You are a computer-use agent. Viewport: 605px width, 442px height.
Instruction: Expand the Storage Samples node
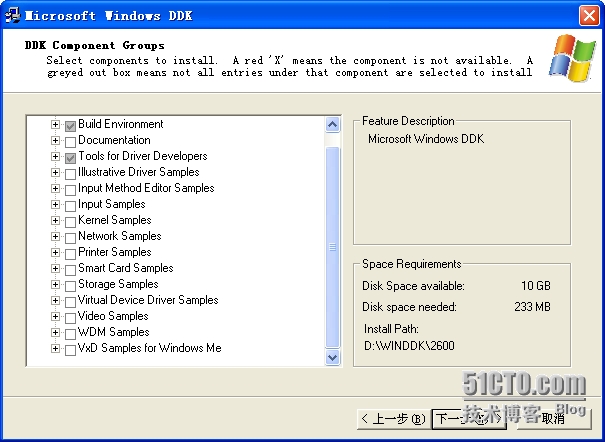coord(55,284)
